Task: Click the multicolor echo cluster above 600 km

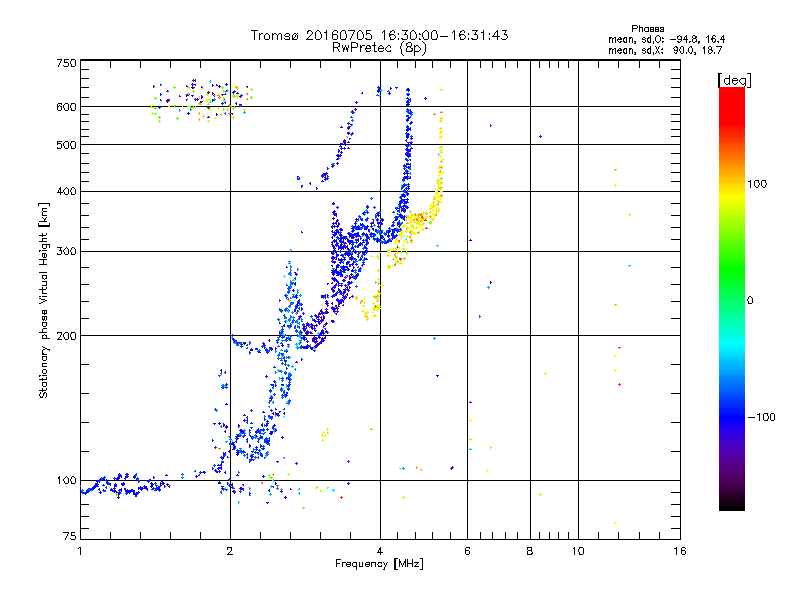Action: (202, 101)
